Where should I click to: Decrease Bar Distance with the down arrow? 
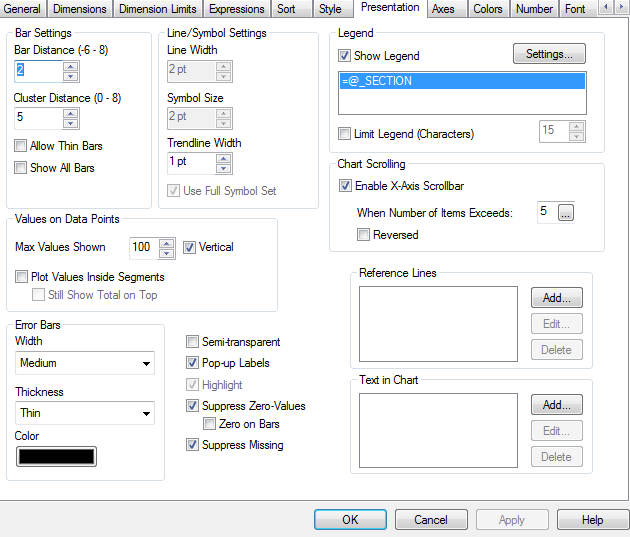point(71,76)
